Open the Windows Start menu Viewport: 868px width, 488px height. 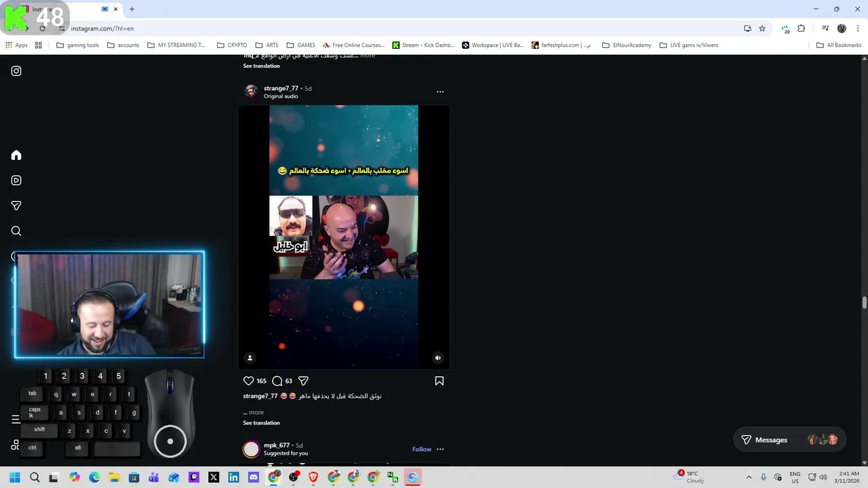[x=15, y=477]
